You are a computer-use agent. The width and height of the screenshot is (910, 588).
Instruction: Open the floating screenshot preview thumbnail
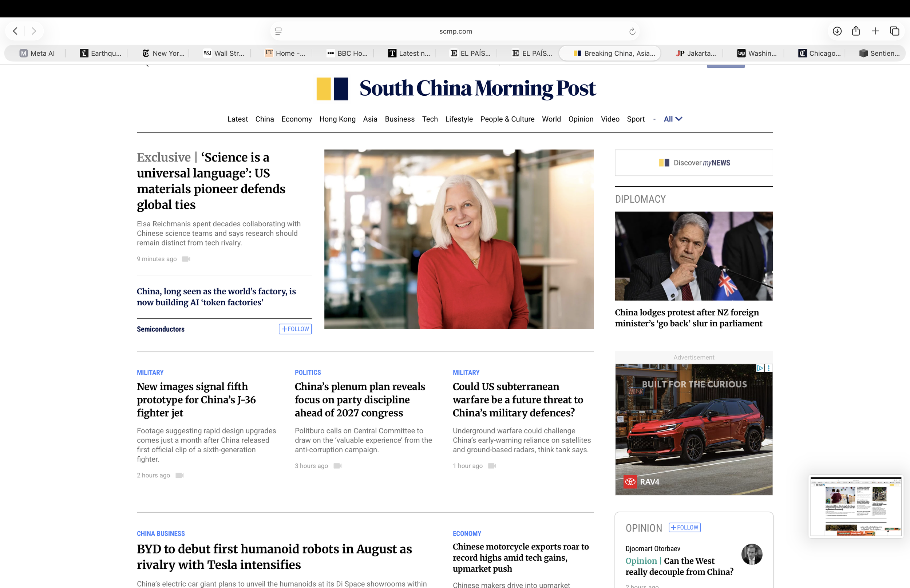(x=856, y=506)
